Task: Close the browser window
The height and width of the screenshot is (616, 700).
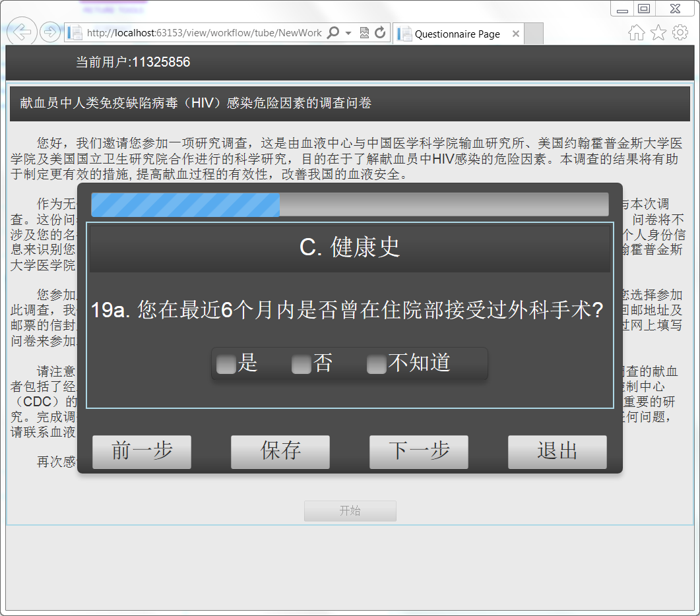Action: (x=676, y=9)
